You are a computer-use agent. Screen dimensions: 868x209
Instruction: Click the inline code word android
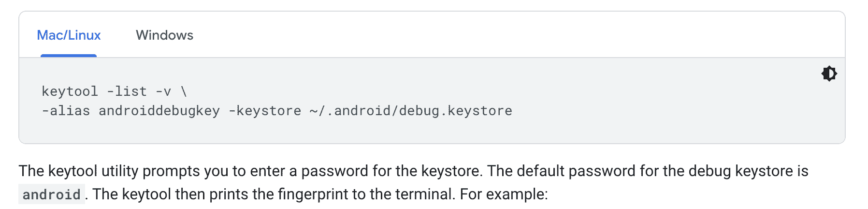52,194
